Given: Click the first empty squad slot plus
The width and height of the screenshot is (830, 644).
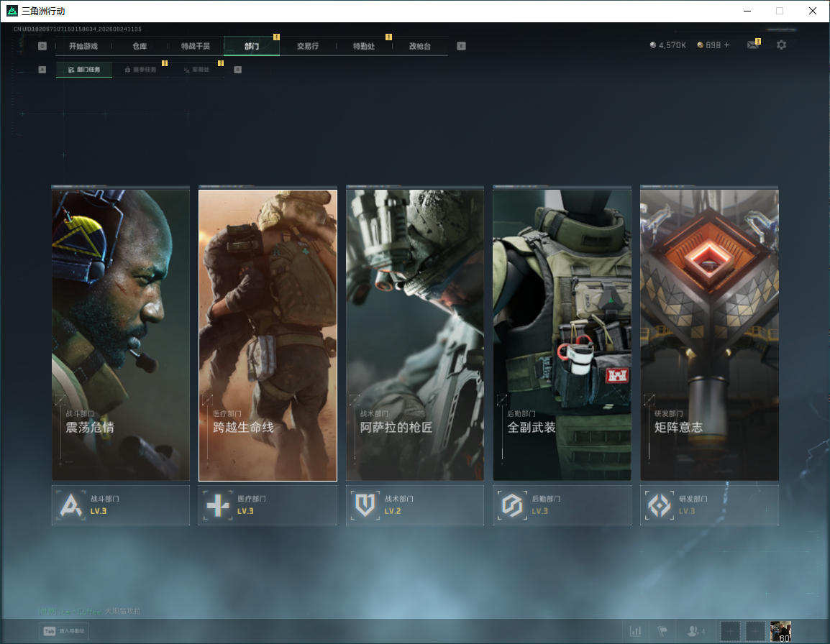Looking at the screenshot, I should tap(730, 631).
